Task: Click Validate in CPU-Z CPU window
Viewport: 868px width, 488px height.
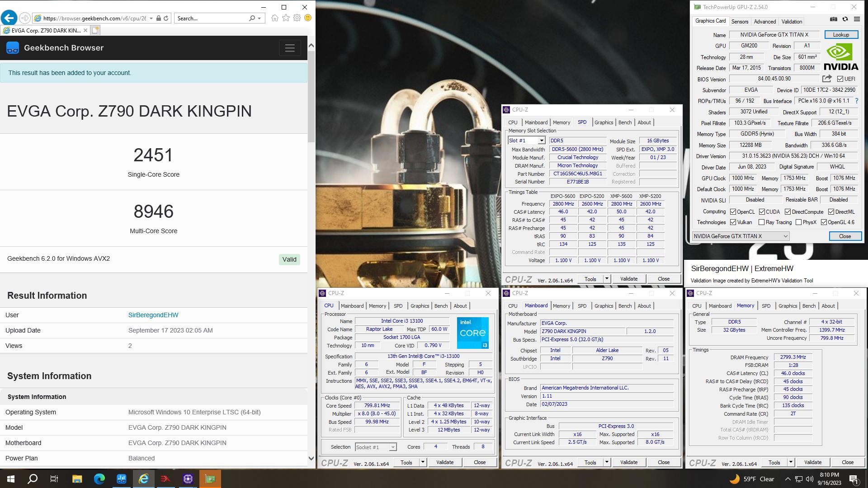Action: tap(445, 462)
